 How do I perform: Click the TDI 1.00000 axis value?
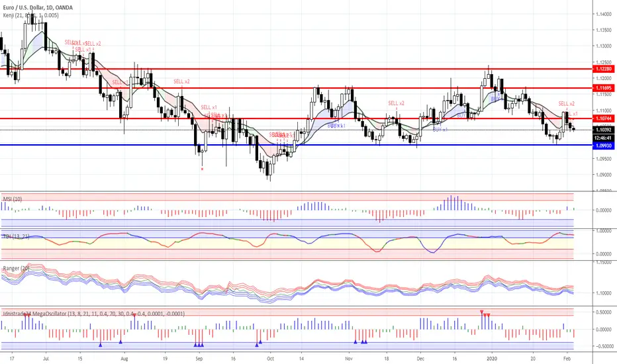(x=604, y=231)
